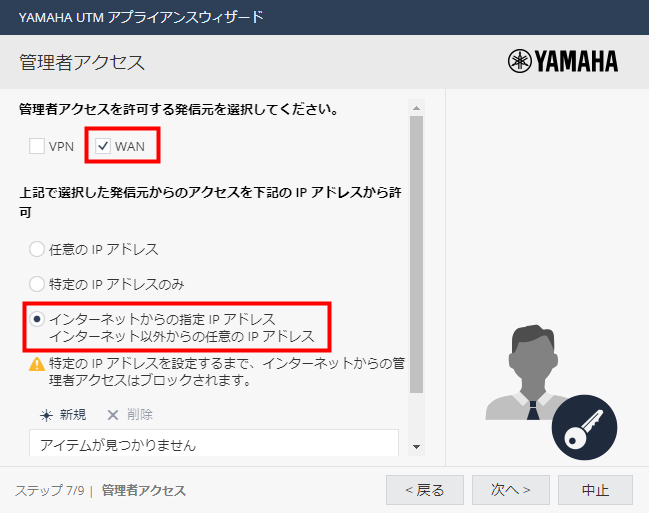
Task: Click the ステップ 7/9 step indicator
Action: coord(48,491)
